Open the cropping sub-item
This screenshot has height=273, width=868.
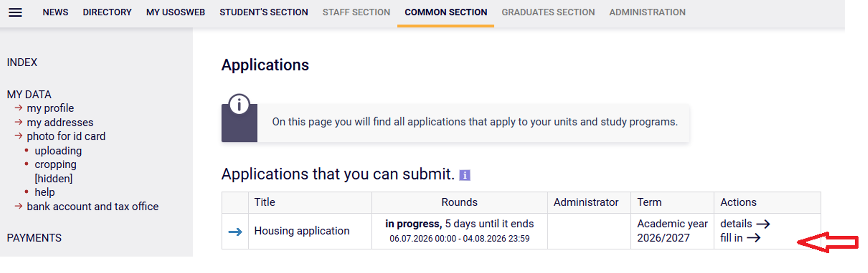[56, 164]
